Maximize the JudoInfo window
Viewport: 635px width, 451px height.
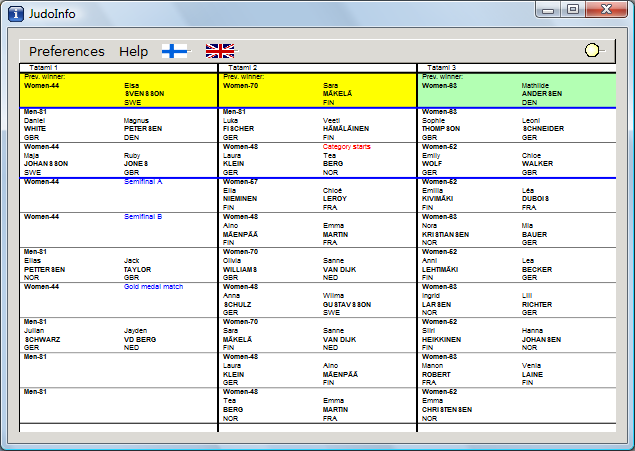pyautogui.click(x=573, y=9)
